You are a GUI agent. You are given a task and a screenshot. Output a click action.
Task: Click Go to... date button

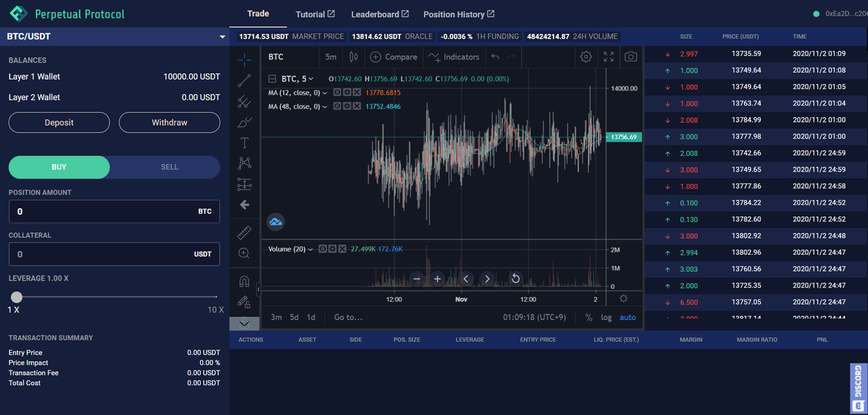[349, 317]
